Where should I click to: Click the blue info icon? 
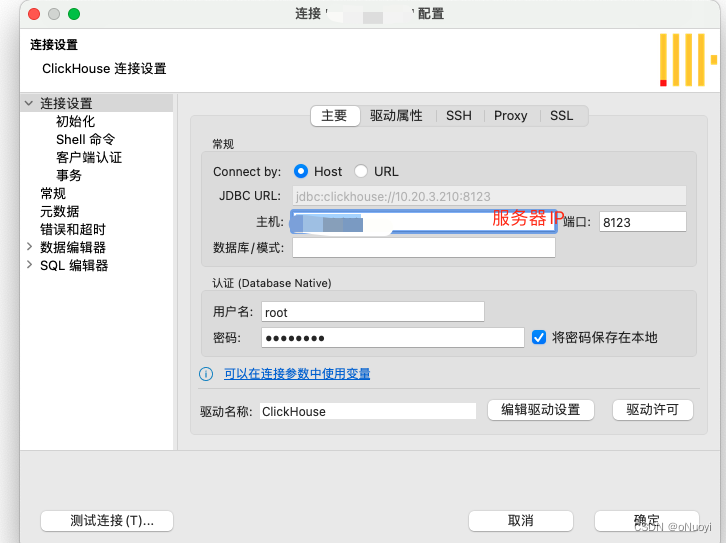coord(206,374)
